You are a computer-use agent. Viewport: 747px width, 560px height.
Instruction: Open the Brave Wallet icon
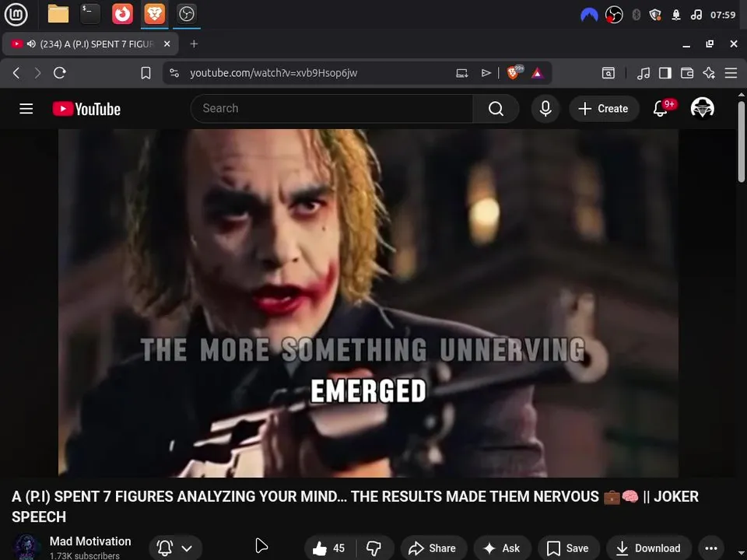(x=687, y=73)
